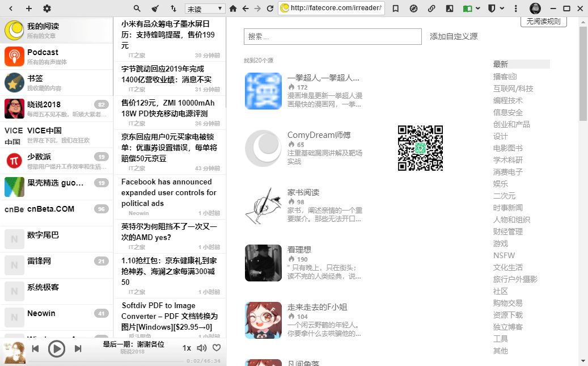Image resolution: width=588 pixels, height=366 pixels.
Task: Expand the shield options arrow
Action: point(502,9)
